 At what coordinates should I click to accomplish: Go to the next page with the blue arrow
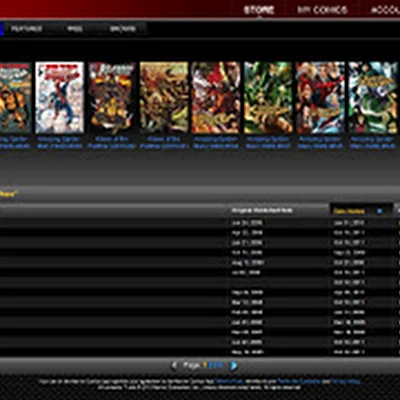[x=234, y=366]
